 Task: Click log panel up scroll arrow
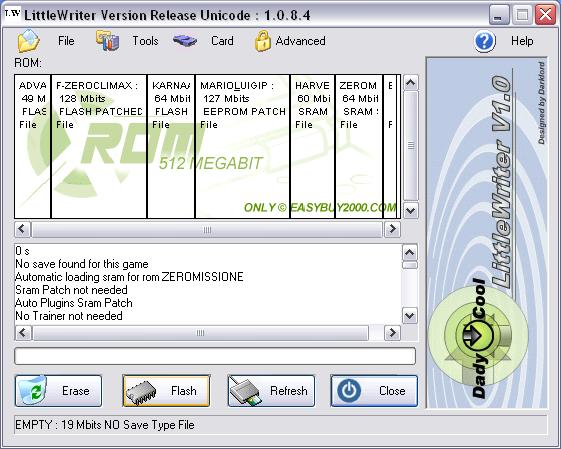[410, 253]
